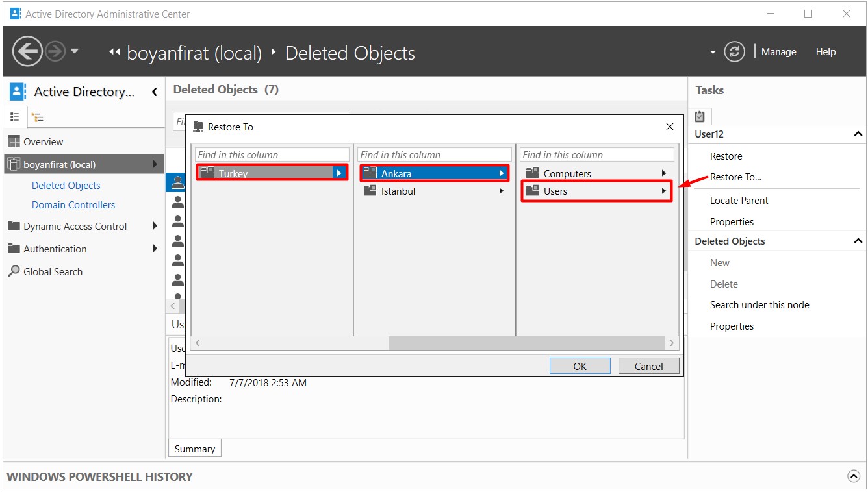Viewport: 868px width, 492px height.
Task: Open the Help menu
Action: (826, 52)
